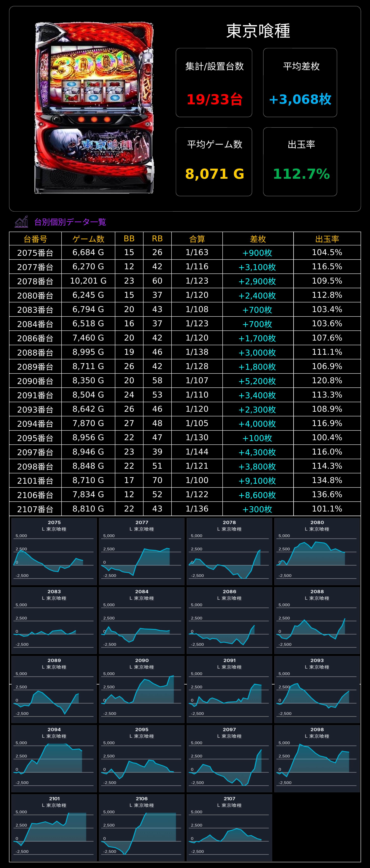Click the +5,200枚 difference cell
Viewport: 370px width, 868px height.
[258, 381]
